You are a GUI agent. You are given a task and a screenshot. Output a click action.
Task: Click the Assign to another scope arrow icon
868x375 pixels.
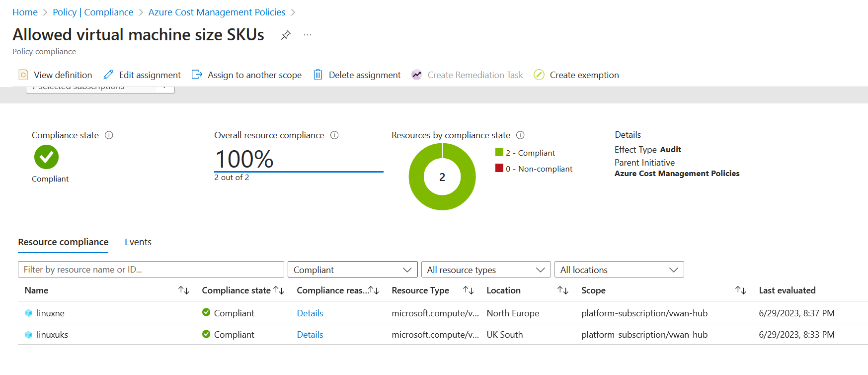pyautogui.click(x=197, y=75)
